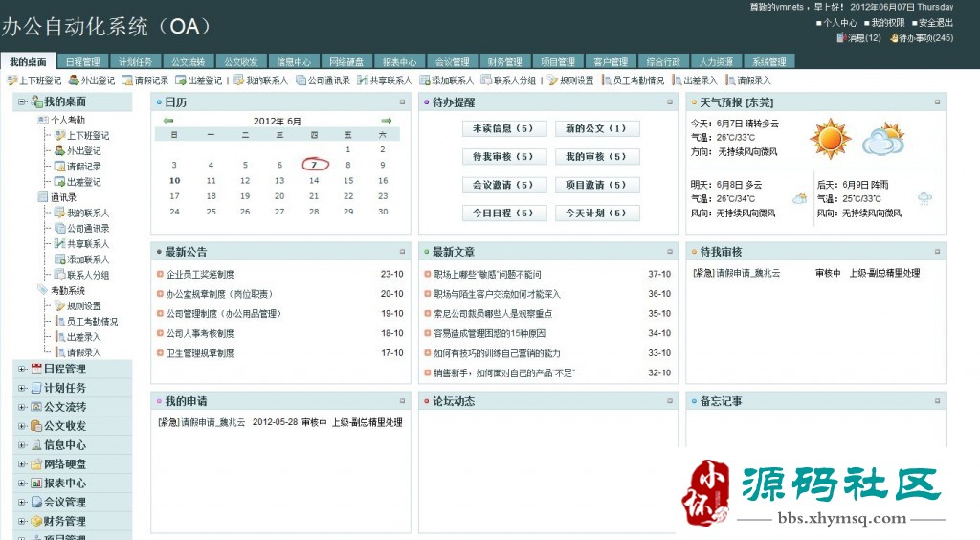
Task: Expand 网络硬盘 in sidebar
Action: tap(22, 464)
